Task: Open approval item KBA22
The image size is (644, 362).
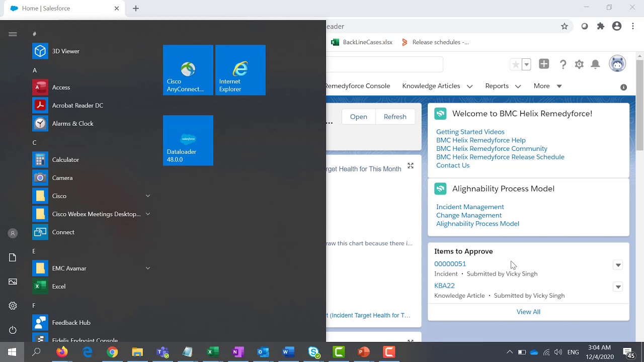Action: click(x=444, y=286)
